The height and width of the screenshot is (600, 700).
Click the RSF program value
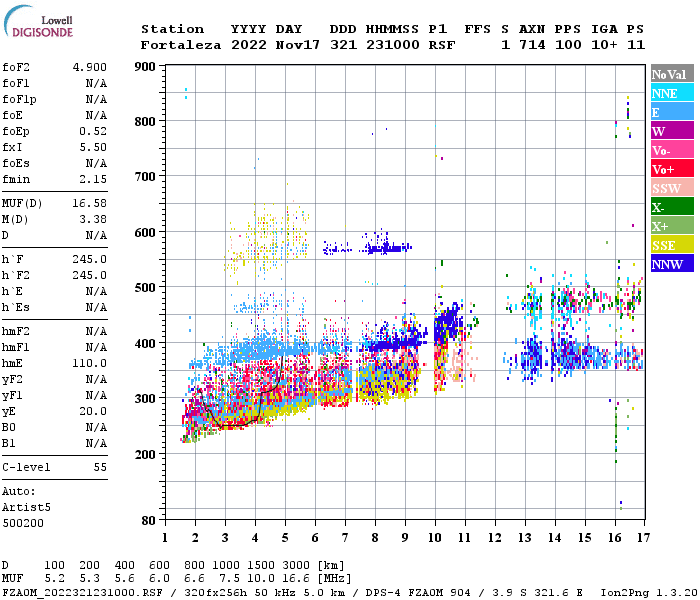442,45
